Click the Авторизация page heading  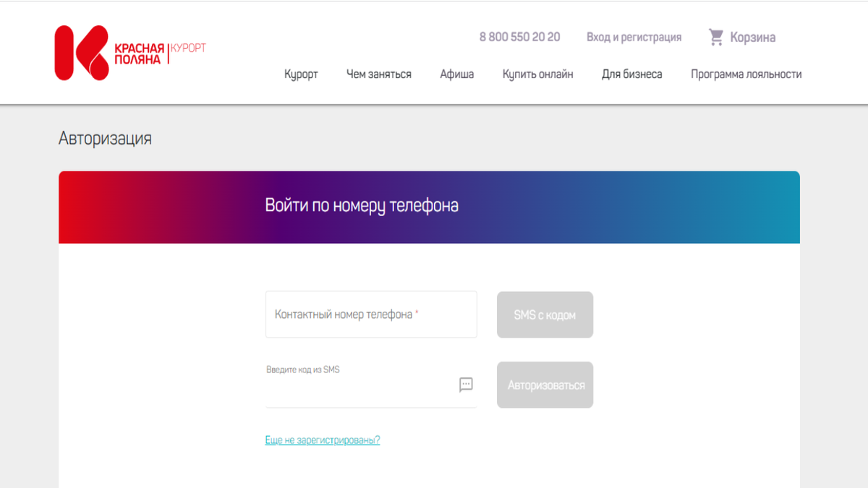coord(105,138)
